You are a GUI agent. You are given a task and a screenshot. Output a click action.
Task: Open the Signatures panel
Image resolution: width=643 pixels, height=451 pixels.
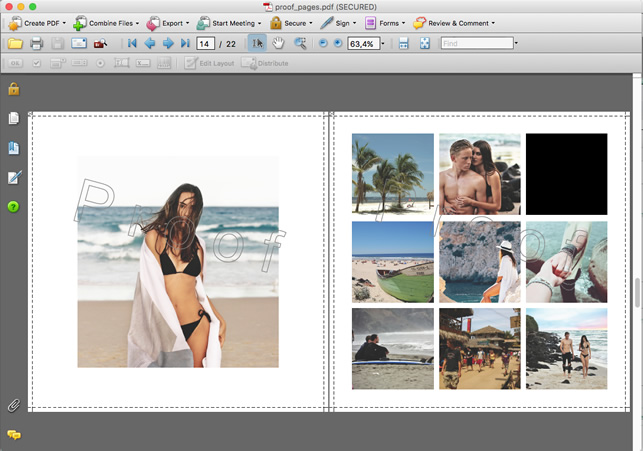pyautogui.click(x=14, y=177)
